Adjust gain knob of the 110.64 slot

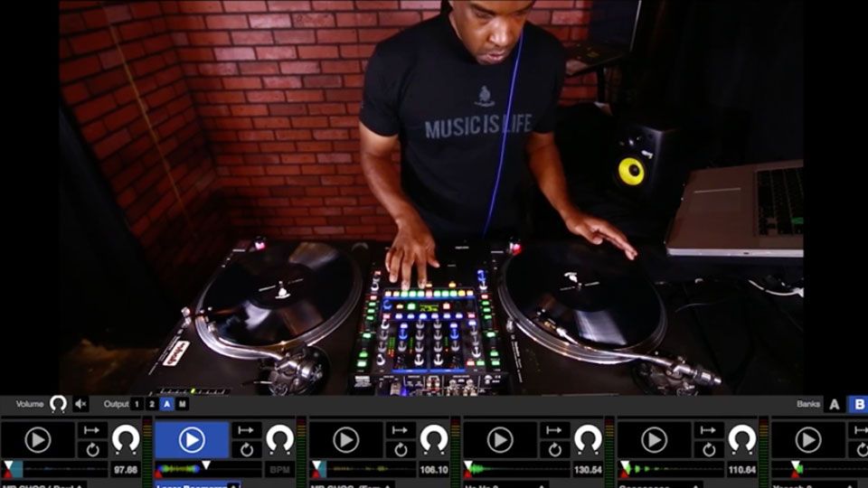coord(742,440)
